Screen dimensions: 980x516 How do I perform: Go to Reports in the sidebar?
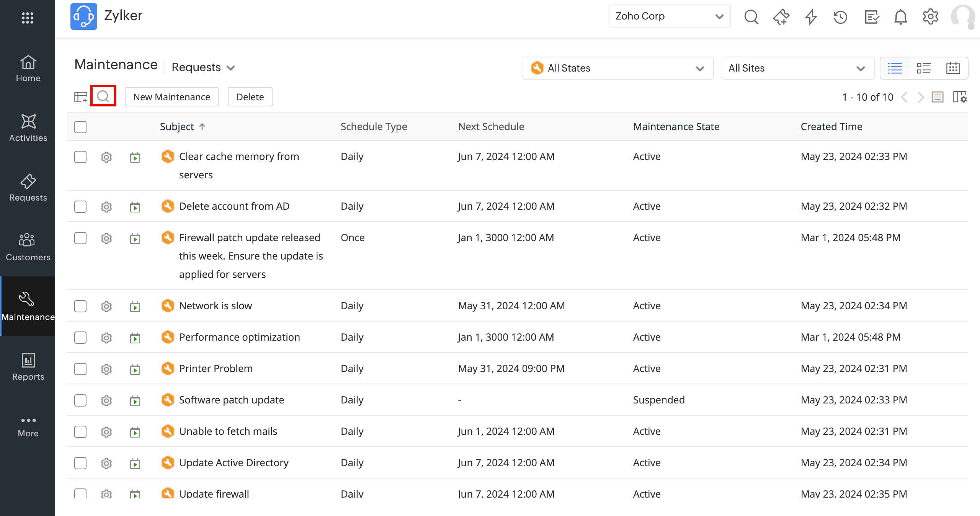[x=28, y=367]
